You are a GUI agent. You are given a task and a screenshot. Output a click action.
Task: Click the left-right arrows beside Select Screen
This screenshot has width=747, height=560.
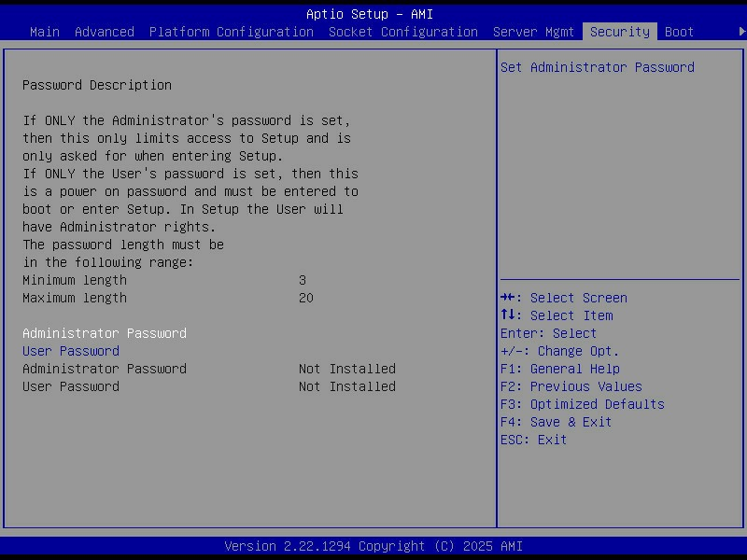tap(509, 298)
